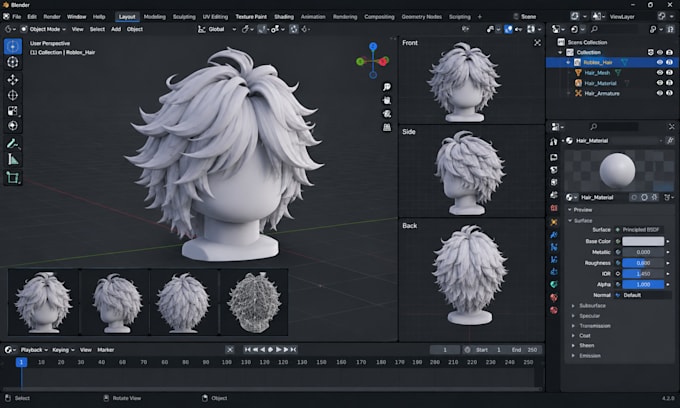The image size is (680, 408).
Task: Toggle Collection visibility eye icon
Action: pos(660,52)
